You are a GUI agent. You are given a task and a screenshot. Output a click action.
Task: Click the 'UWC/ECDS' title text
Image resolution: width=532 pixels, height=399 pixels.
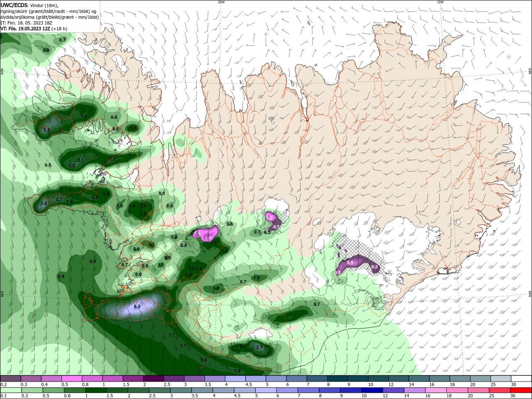pos(14,5)
